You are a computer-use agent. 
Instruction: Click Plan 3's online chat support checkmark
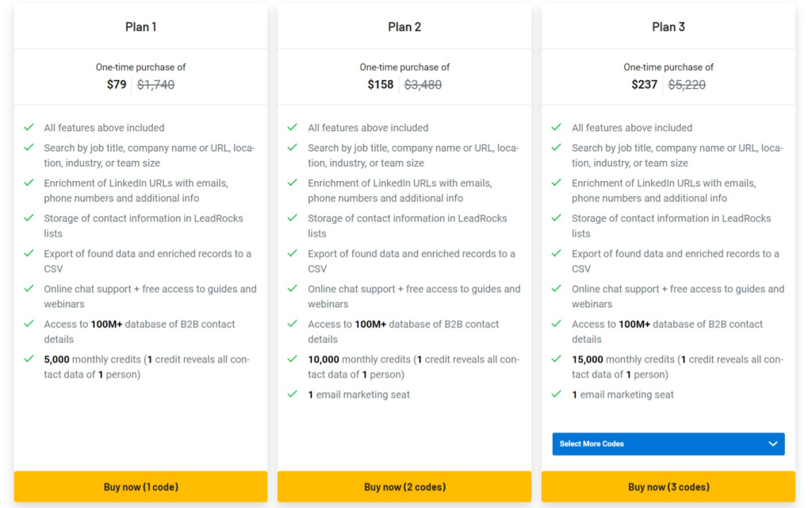coord(557,288)
